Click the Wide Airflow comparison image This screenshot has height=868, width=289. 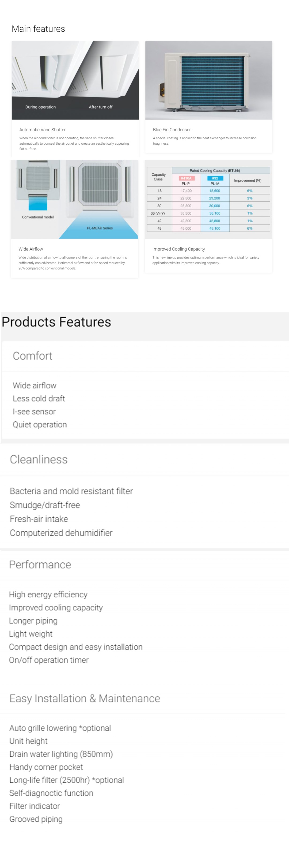[74, 199]
